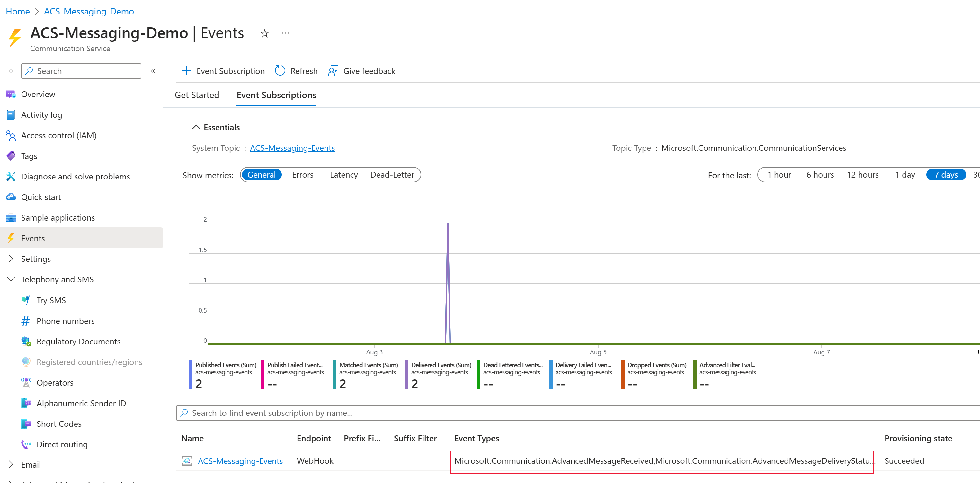Collapse the sidebar with double-chevron icon
Image resolution: width=980 pixels, height=483 pixels.
153,71
